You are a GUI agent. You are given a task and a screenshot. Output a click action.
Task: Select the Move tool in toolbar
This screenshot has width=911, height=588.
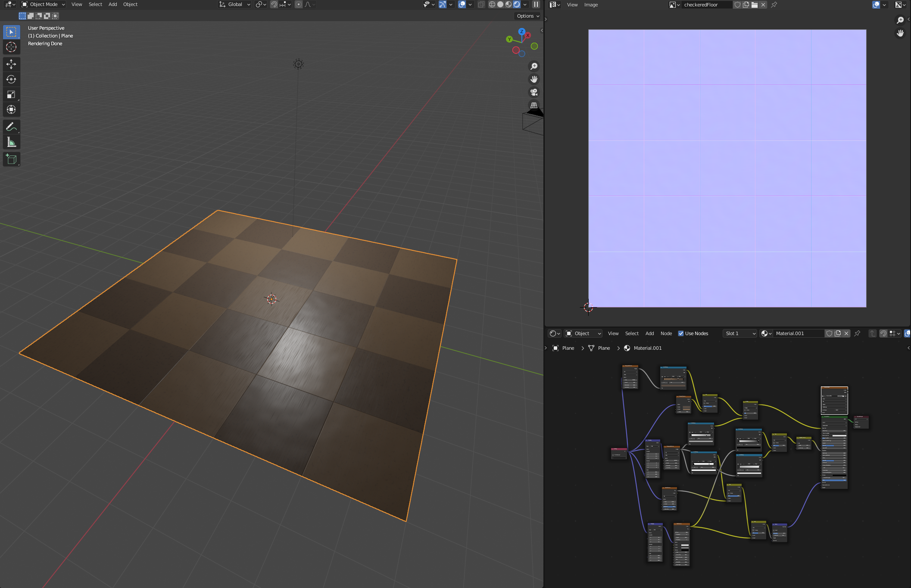(x=11, y=64)
